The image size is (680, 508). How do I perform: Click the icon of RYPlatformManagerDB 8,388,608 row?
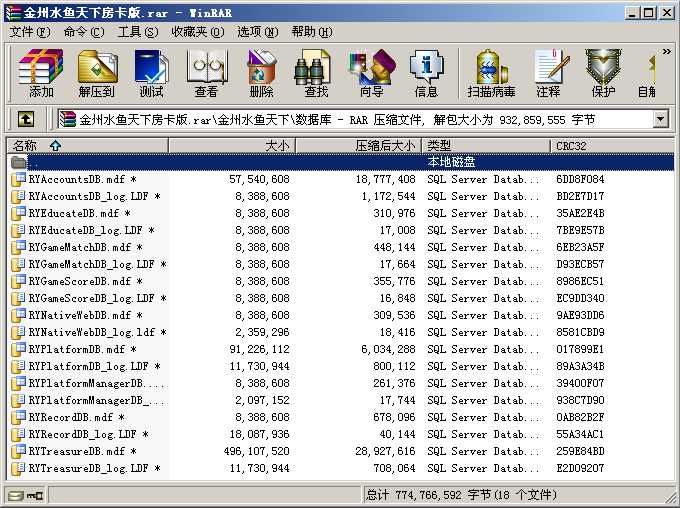coord(19,383)
